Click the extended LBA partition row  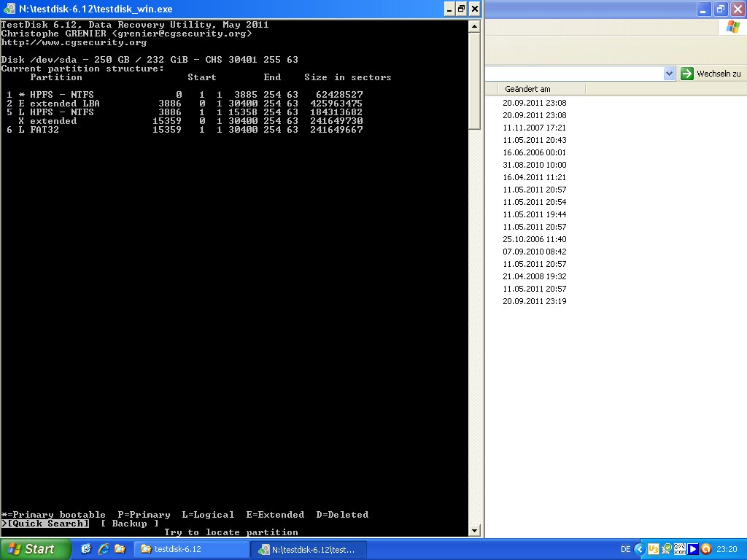pos(185,104)
